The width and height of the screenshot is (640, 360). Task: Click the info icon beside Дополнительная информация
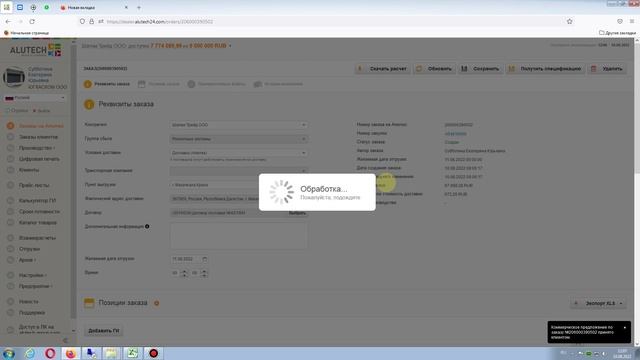(147, 226)
